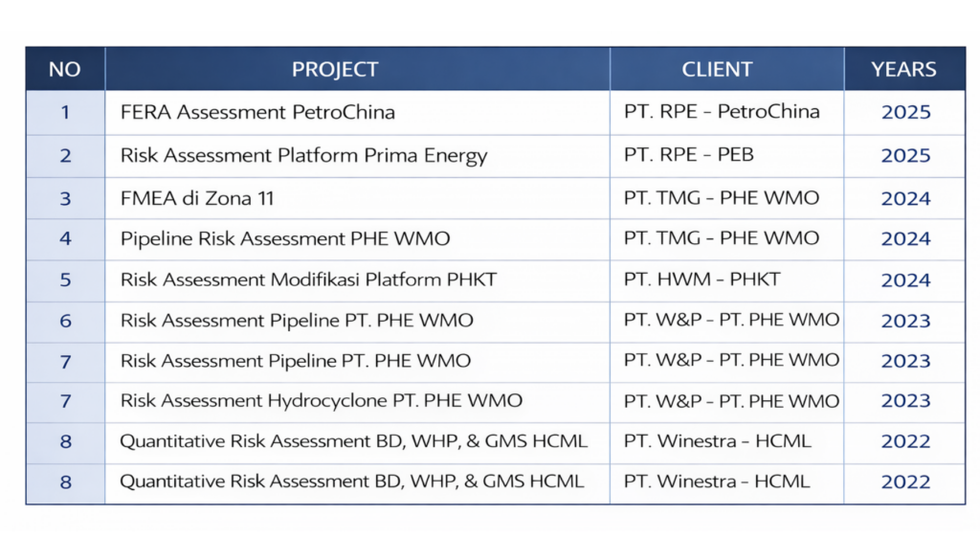This screenshot has height=560, width=980.
Task: Select Risk Assessment Platform Prima Energy cell
Action: click(x=303, y=155)
